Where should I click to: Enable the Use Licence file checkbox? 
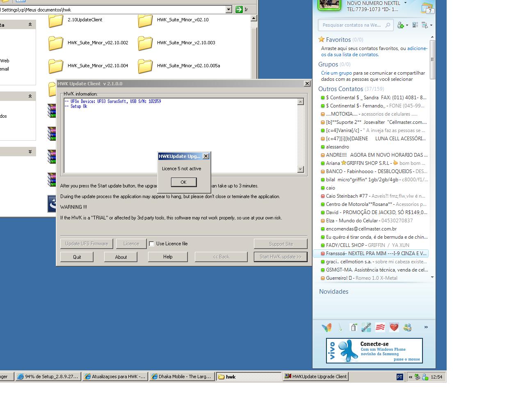[x=151, y=244]
